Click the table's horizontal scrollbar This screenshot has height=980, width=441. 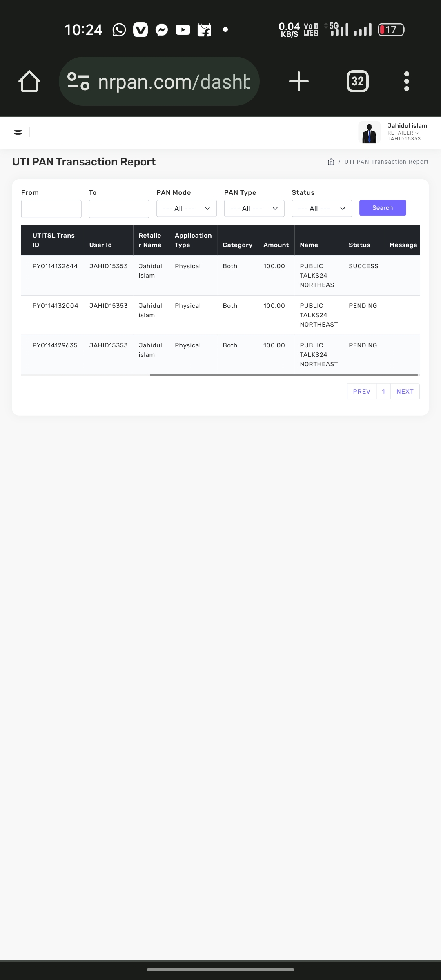(x=284, y=375)
